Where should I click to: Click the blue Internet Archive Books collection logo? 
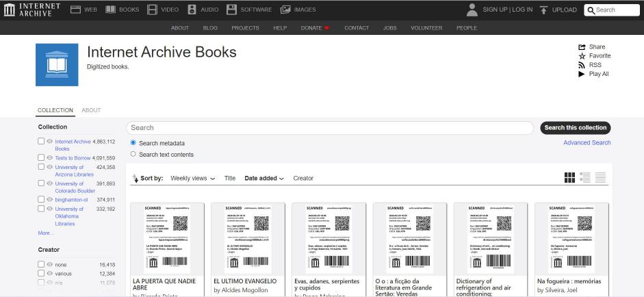click(x=57, y=65)
